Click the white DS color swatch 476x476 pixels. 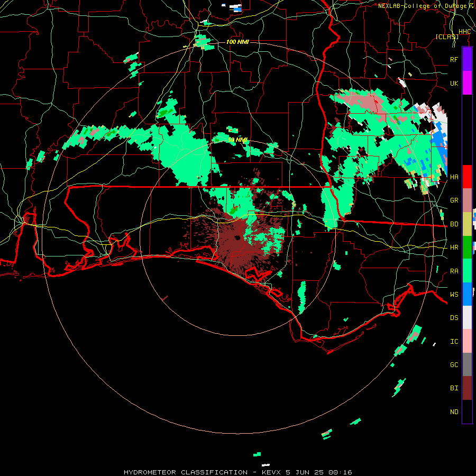coord(467,317)
